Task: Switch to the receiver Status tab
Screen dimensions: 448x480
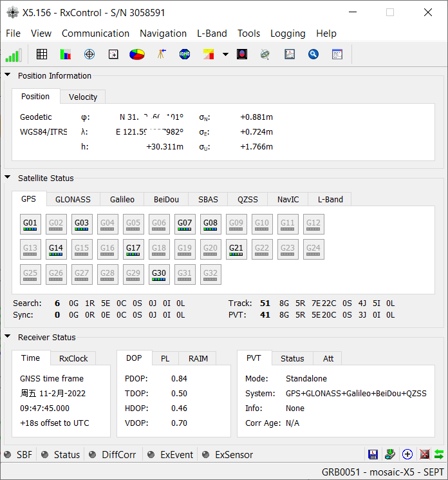Action: [x=292, y=358]
